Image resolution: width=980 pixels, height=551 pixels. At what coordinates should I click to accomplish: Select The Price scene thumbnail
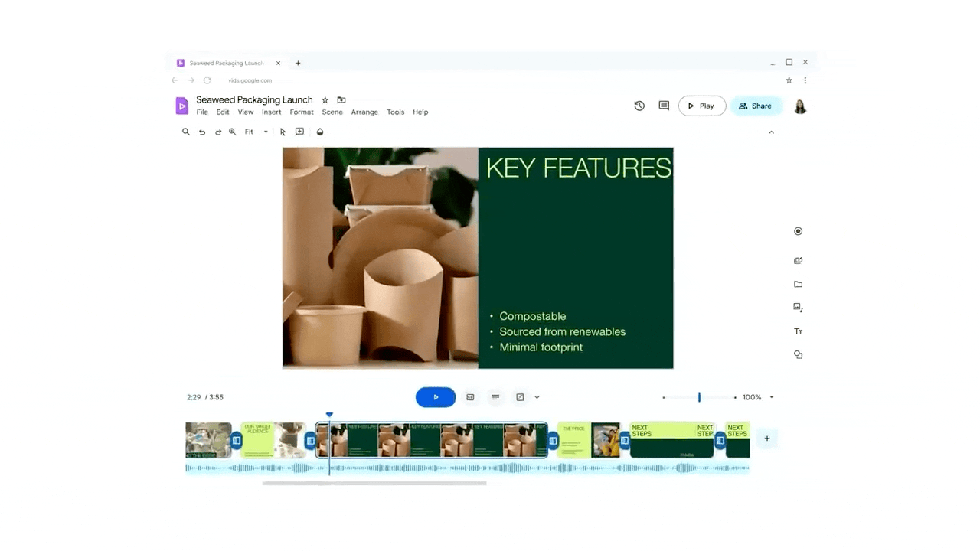589,440
